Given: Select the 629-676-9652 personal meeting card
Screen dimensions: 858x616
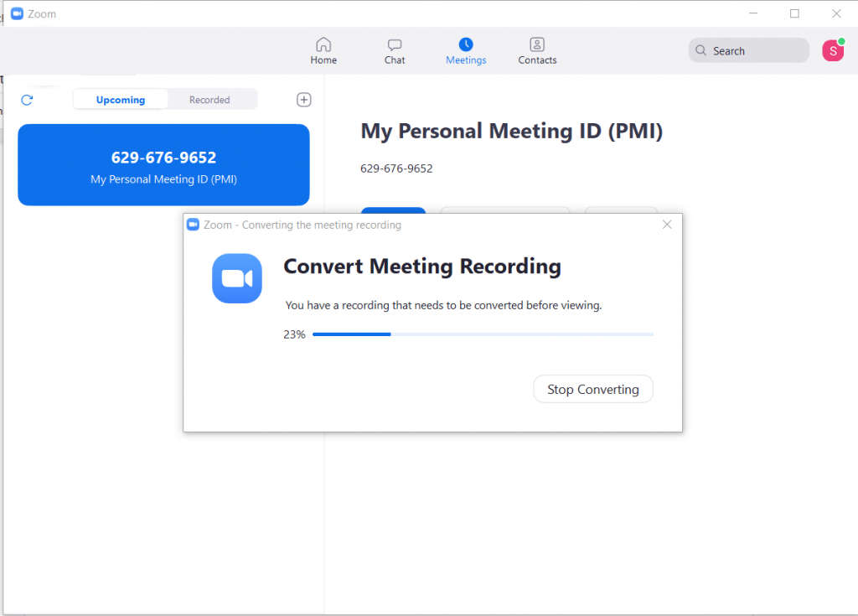Looking at the screenshot, I should click(x=163, y=165).
